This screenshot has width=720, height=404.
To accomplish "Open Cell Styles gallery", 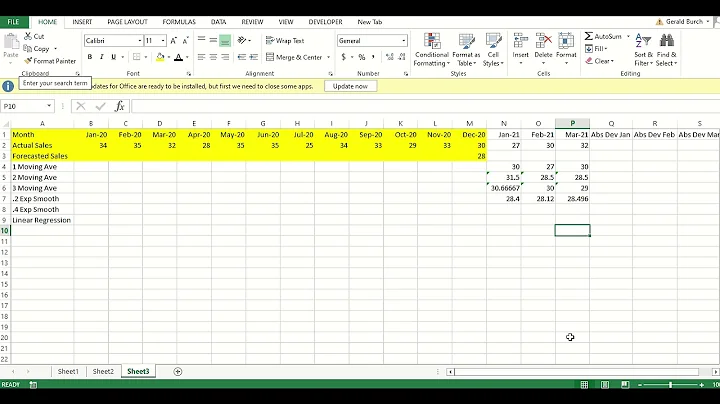I will 493,50.
